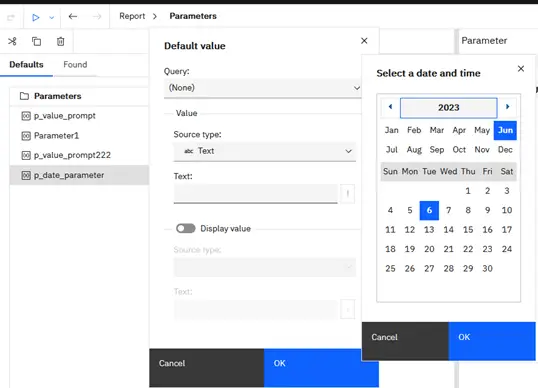Screen dimensions: 538x388
Task: Click the button beside the Text field
Action: [348, 194]
